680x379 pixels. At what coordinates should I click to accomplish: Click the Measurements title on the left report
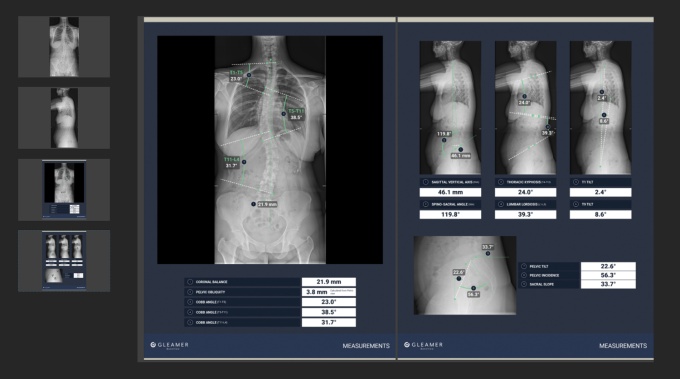pos(366,346)
